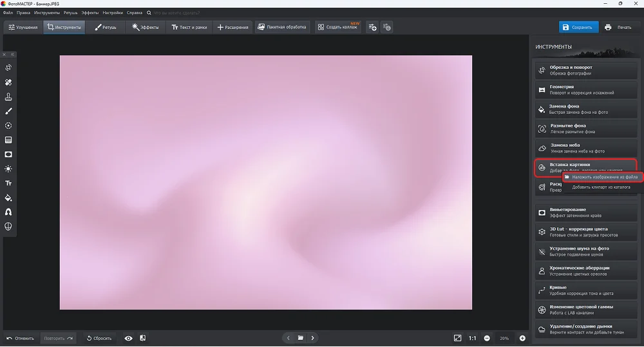The image size is (644, 347).
Task: Click the 'Сохранить' button
Action: (x=577, y=27)
